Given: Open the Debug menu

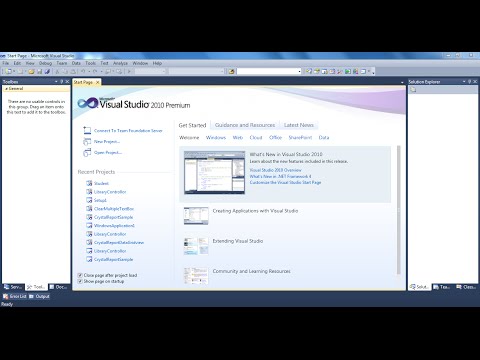Looking at the screenshot, I should [45, 63].
